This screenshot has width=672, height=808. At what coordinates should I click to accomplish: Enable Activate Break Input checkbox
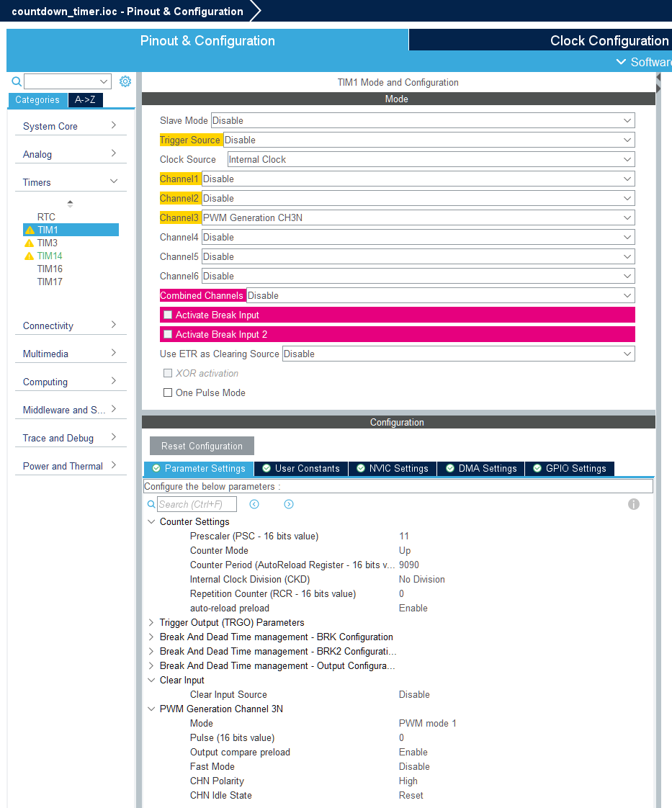click(x=168, y=315)
